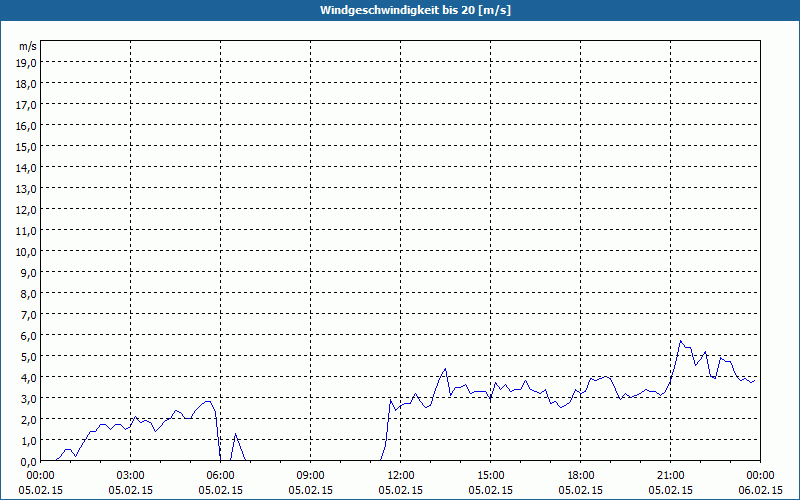800x500 pixels.
Task: Click the 4,0 y-axis label
Action: 30,378
